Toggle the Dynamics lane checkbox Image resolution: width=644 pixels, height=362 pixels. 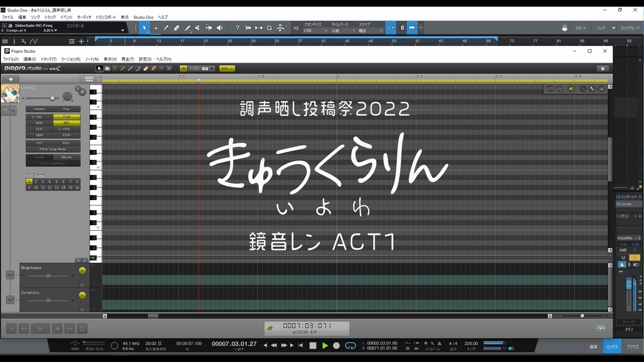pos(10,300)
